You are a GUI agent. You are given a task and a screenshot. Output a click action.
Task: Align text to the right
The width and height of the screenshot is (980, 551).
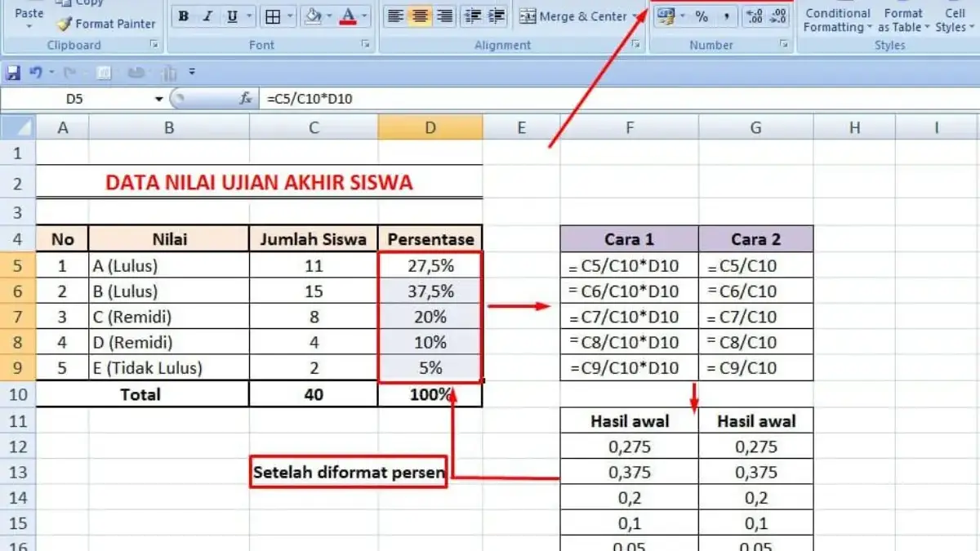point(444,16)
